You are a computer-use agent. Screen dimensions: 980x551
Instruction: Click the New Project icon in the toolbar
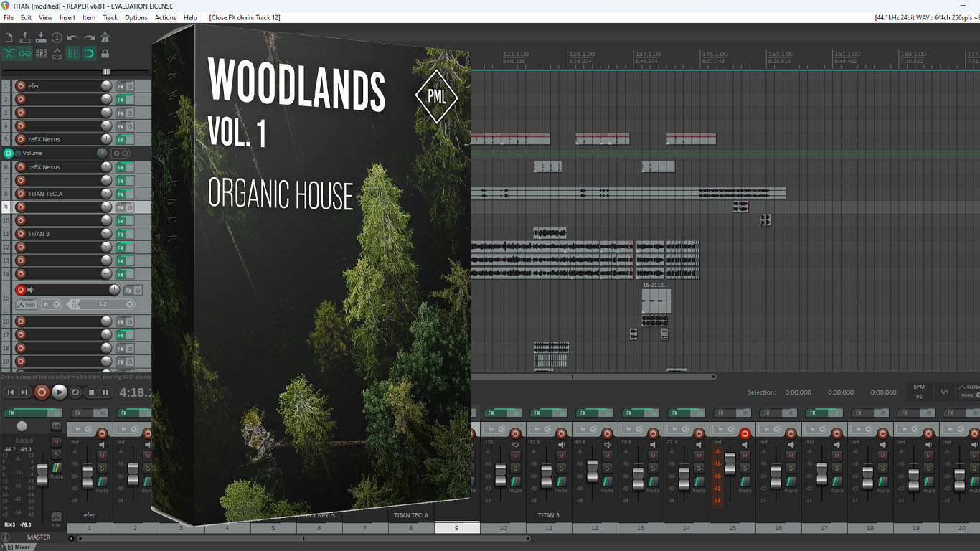pos(9,37)
